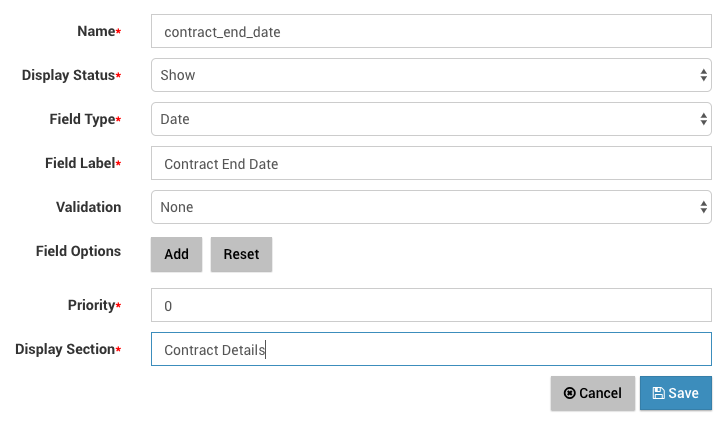Click the circled-x icon on Cancel

569,394
